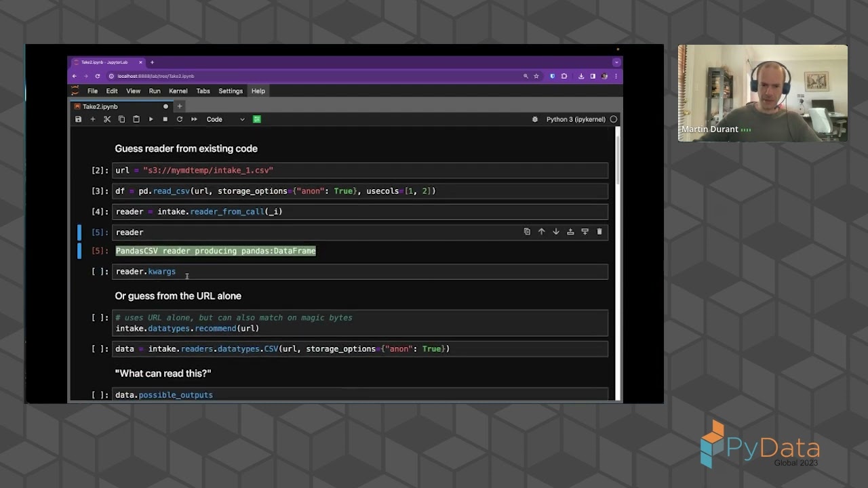Image resolution: width=868 pixels, height=488 pixels.
Task: Interrupt the kernel with the stop icon
Action: point(165,119)
